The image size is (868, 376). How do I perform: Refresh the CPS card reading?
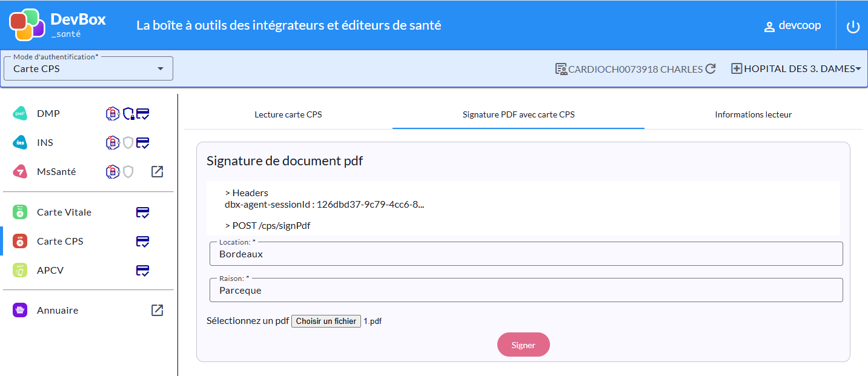pyautogui.click(x=711, y=69)
